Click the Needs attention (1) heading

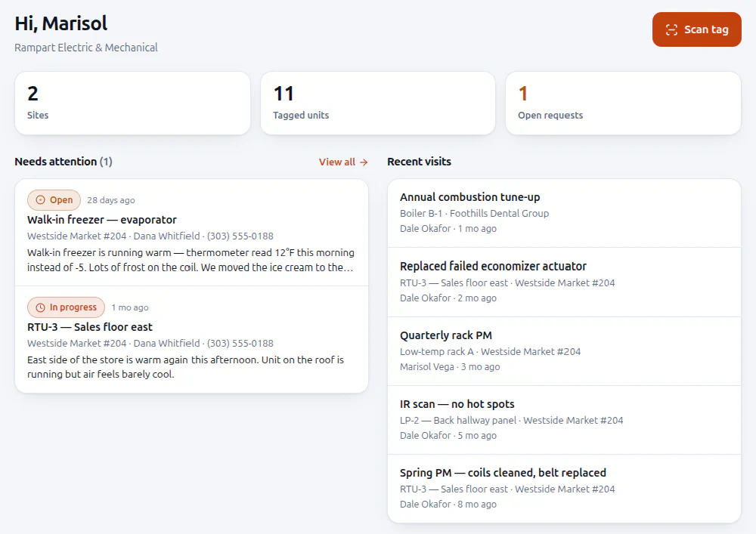click(64, 162)
